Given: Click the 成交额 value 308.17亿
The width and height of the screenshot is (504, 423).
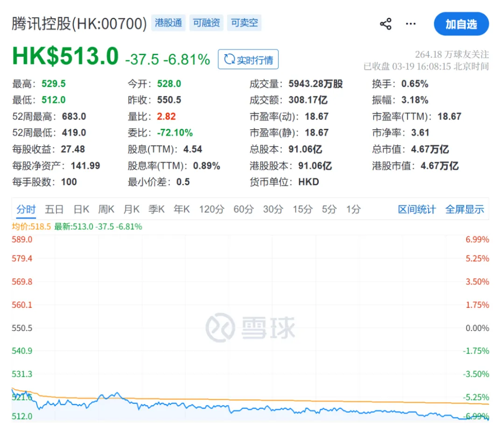Looking at the screenshot, I should tap(308, 100).
